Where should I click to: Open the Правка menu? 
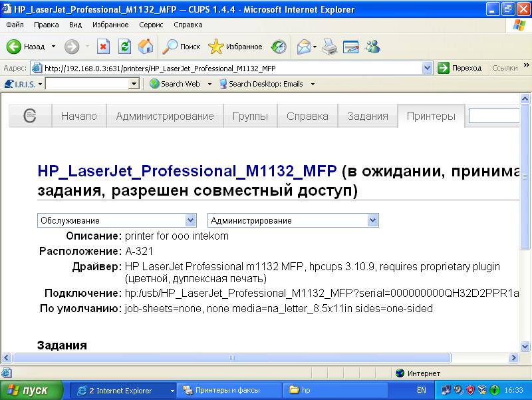46,25
